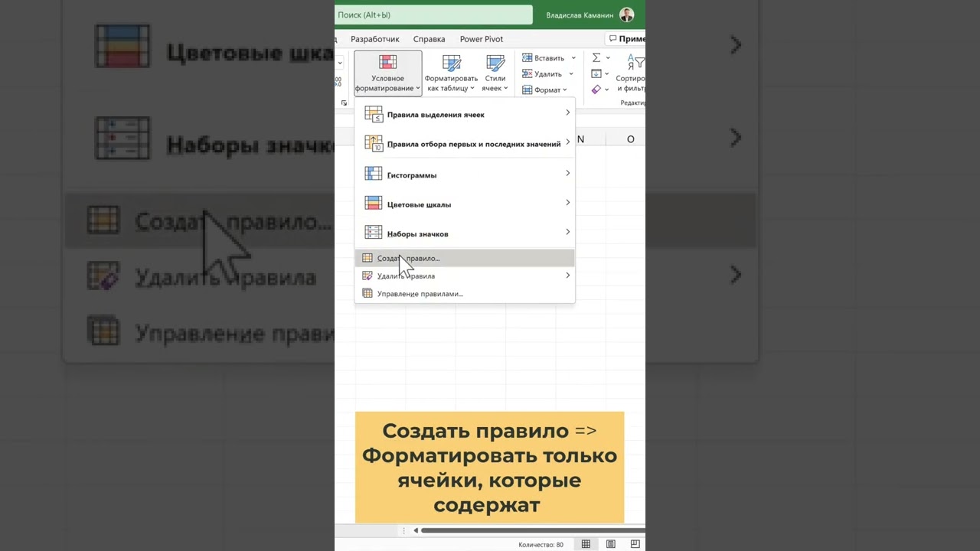The width and height of the screenshot is (980, 551).
Task: Choose Управление правилами menu item
Action: pyautogui.click(x=465, y=294)
